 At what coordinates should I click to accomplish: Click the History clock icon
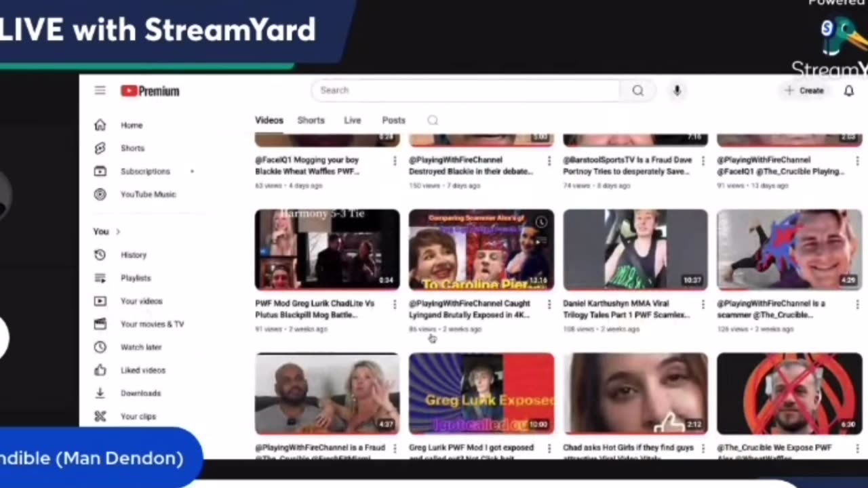pyautogui.click(x=100, y=255)
